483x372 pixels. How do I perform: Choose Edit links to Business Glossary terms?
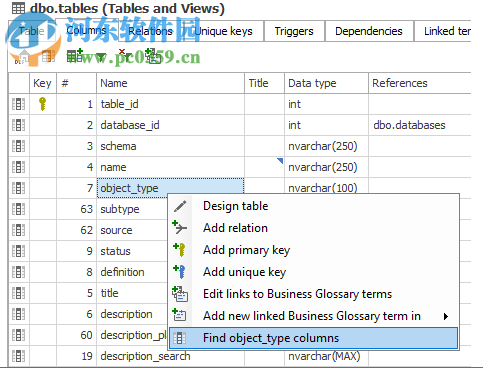click(x=313, y=294)
